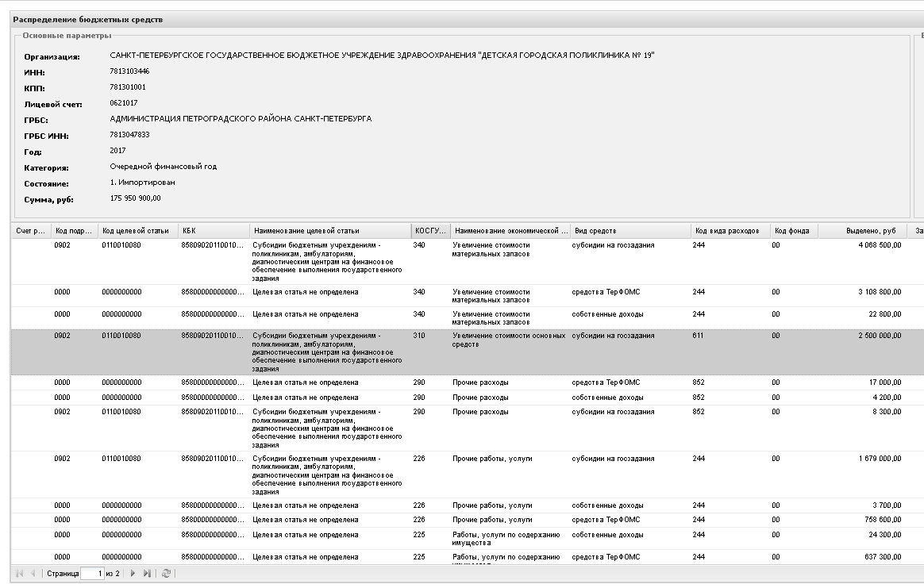Click 'Работы, услуги по содержанию имущества' in the 24 300,00 row

coord(506,539)
